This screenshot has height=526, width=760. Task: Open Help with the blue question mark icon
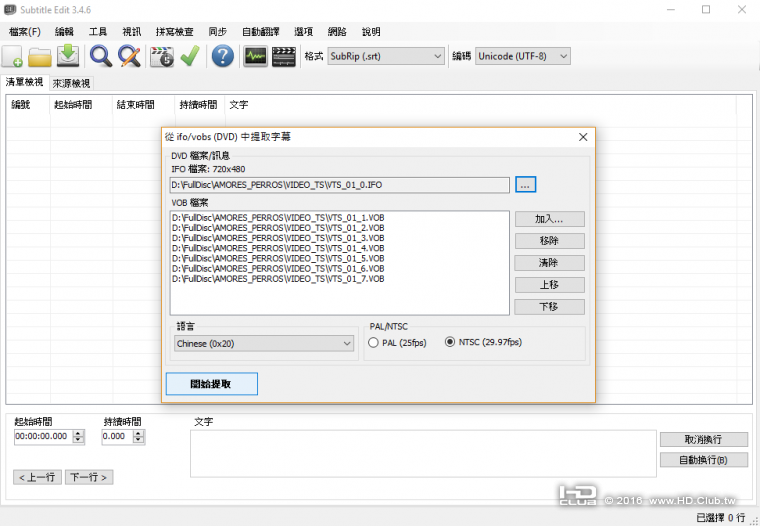223,56
